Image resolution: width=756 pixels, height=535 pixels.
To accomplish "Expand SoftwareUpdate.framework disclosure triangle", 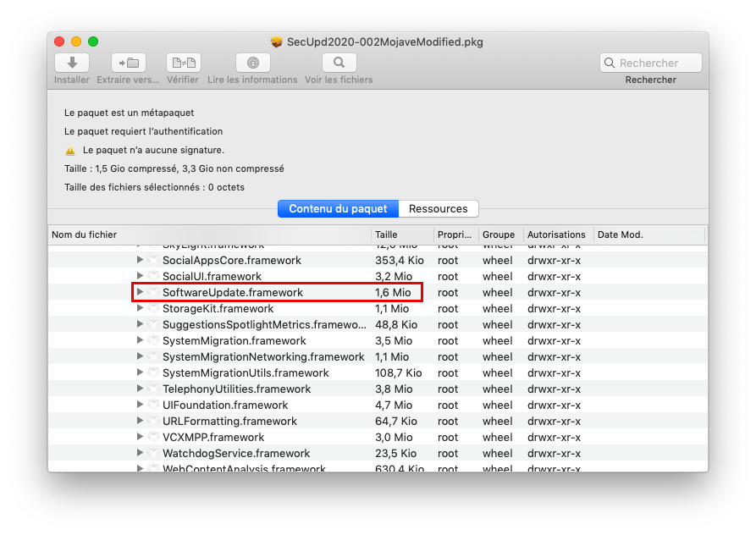I will 140,292.
